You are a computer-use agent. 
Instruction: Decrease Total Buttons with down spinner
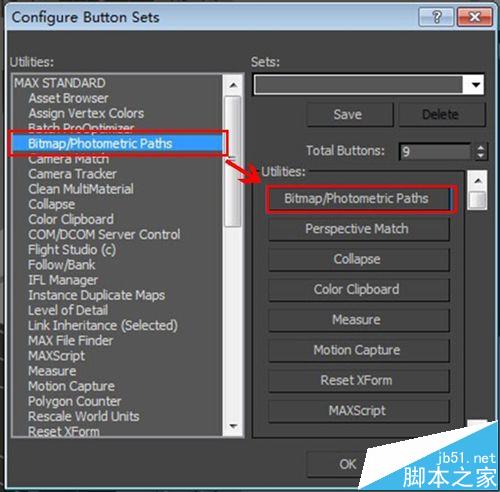click(480, 156)
